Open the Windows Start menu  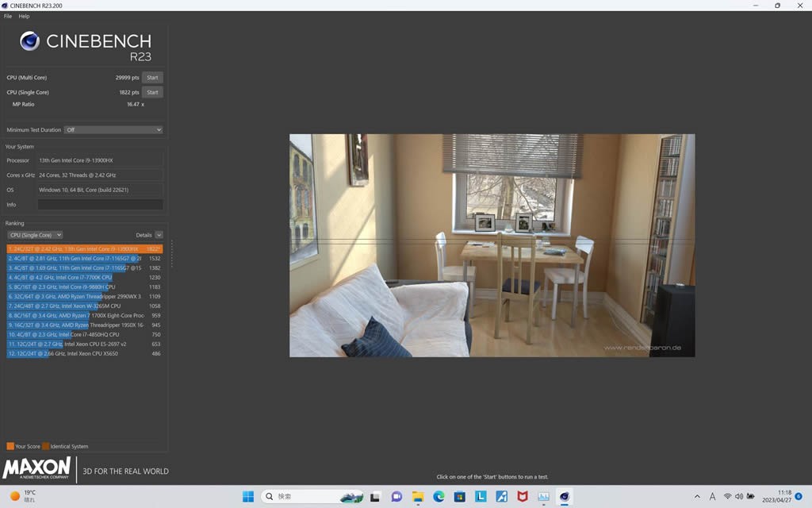tap(248, 497)
